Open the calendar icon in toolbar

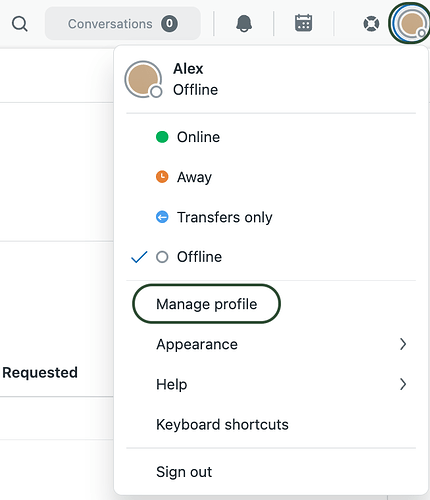tap(303, 23)
